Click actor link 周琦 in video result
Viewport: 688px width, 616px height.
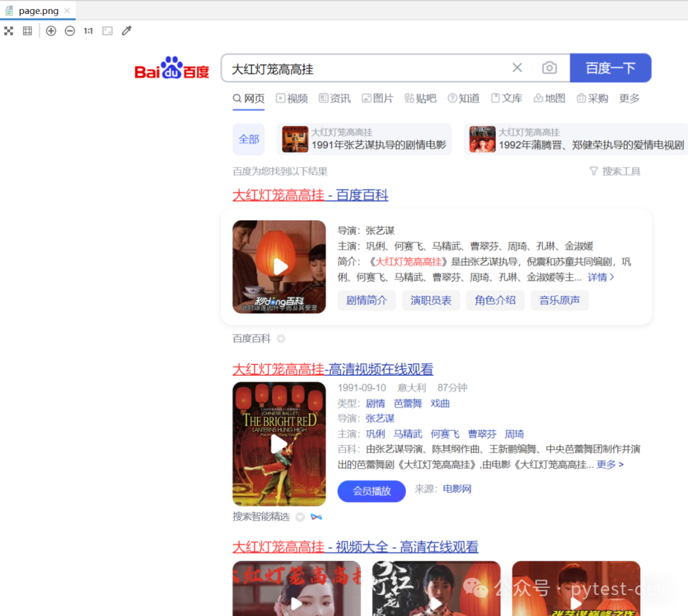pyautogui.click(x=514, y=434)
